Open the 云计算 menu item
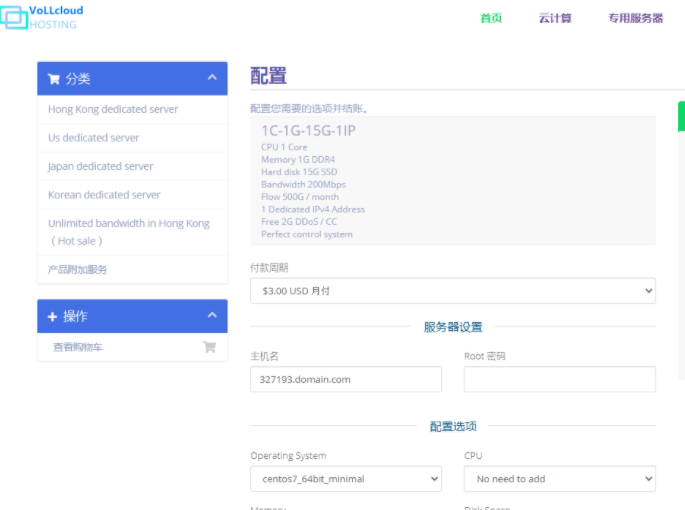 point(555,18)
